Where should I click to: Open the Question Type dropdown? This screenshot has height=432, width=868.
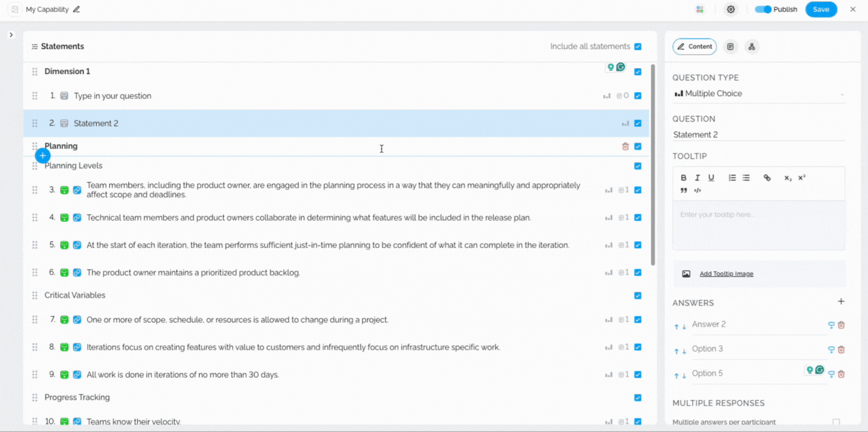[759, 94]
